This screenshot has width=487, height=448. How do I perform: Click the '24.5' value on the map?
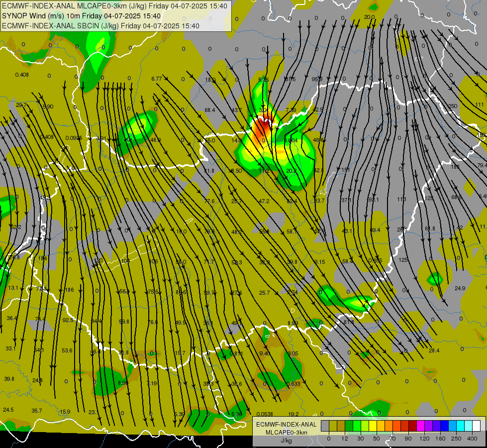(8, 410)
